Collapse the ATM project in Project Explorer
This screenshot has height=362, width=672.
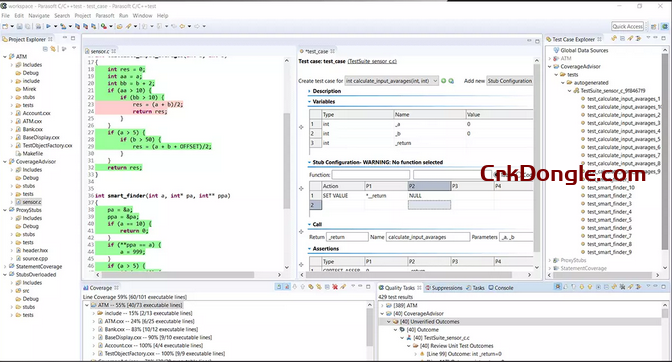(5, 57)
